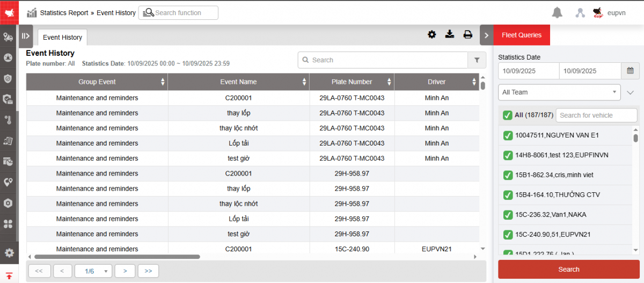Viewport: 644px width, 283px height.
Task: Go to the next page button
Action: point(125,271)
